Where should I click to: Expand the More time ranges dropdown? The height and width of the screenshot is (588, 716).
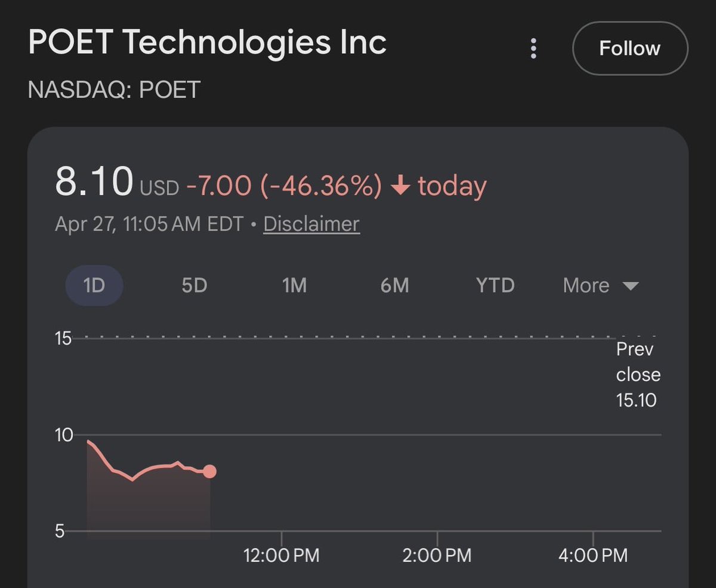601,285
